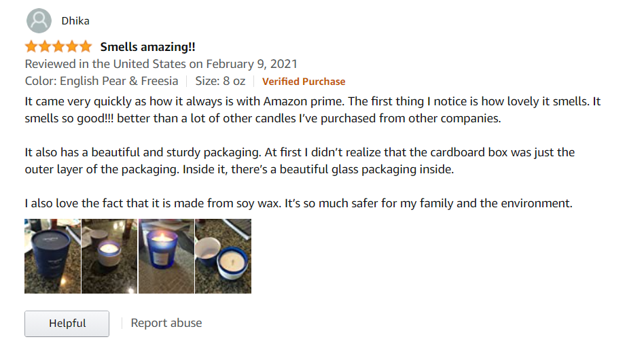Open third photo of lit blue candle
The height and width of the screenshot is (350, 644).
pyautogui.click(x=166, y=256)
